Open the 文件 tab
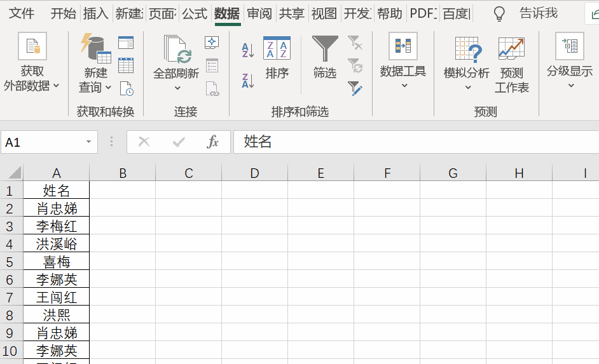Viewport: 599px width, 364px height. (x=22, y=13)
